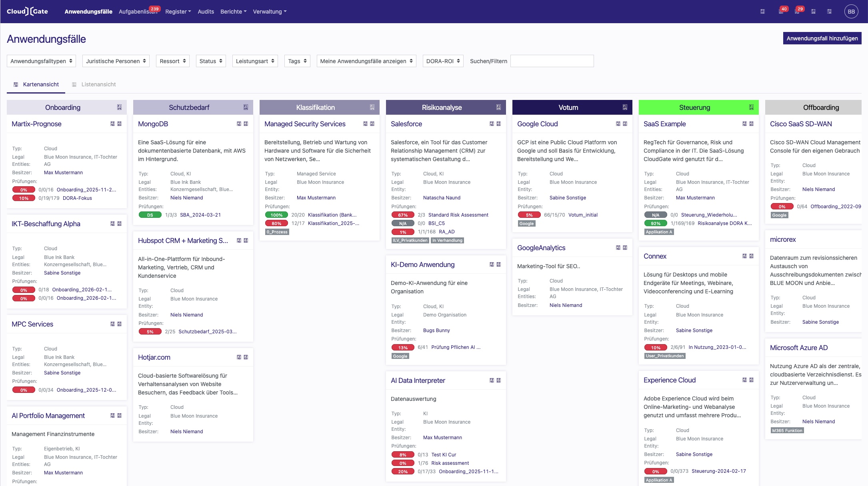Open the BB user avatar menu
The image size is (868, 486).
coord(851,12)
